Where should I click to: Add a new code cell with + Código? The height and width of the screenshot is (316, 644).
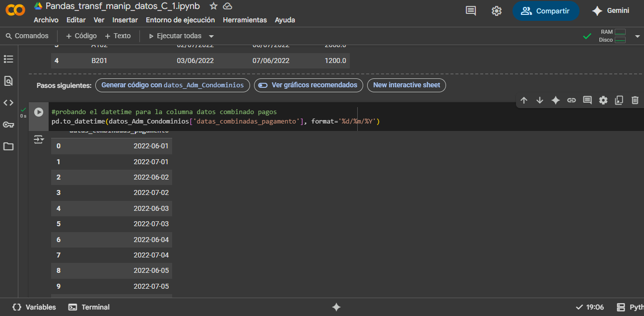click(x=81, y=36)
